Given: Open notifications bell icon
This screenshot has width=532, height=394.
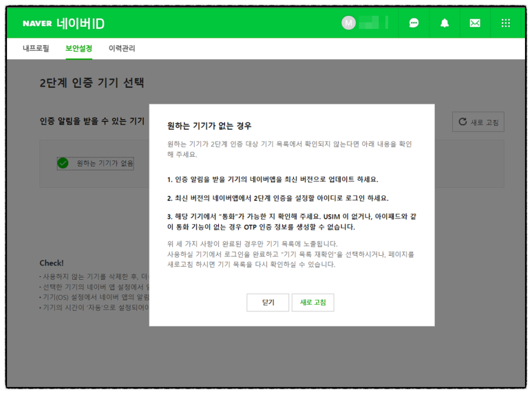Looking at the screenshot, I should tap(445, 23).
